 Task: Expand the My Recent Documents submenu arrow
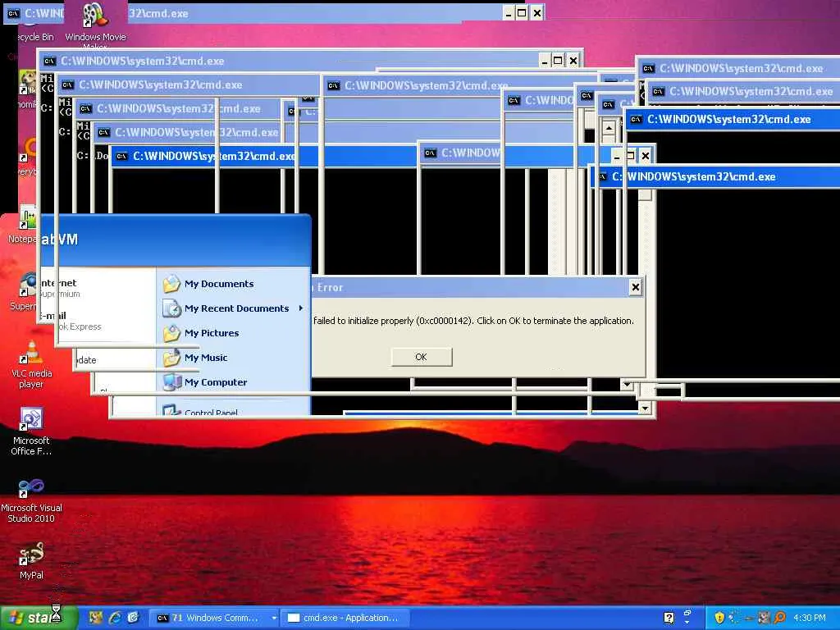(x=301, y=308)
